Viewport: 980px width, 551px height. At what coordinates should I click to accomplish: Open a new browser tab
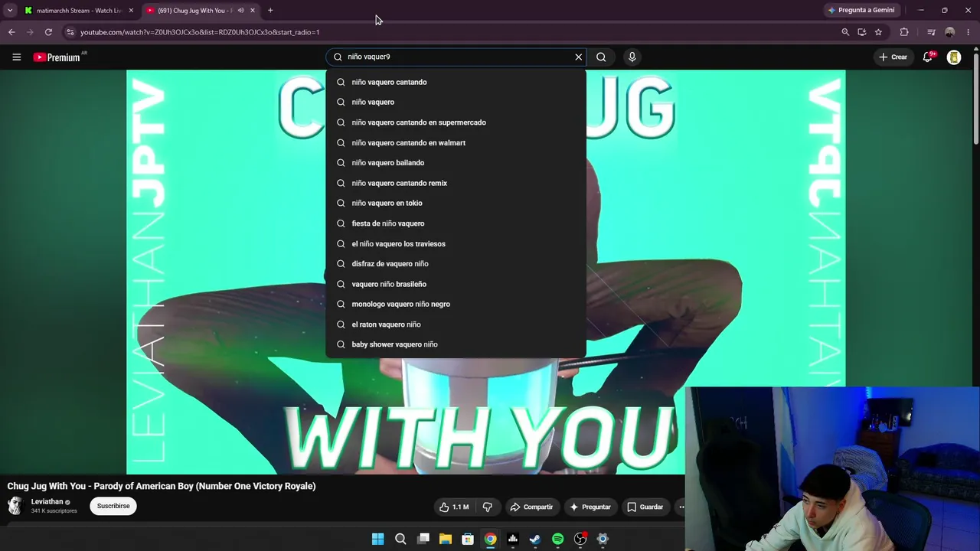[270, 10]
